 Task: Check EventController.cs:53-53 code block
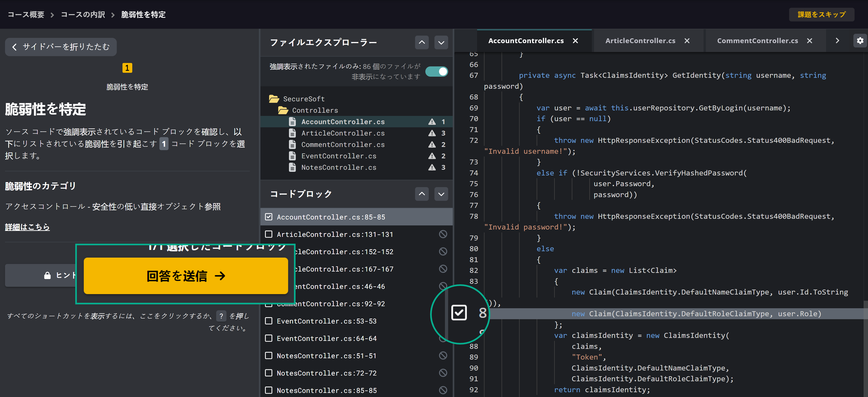(x=269, y=321)
